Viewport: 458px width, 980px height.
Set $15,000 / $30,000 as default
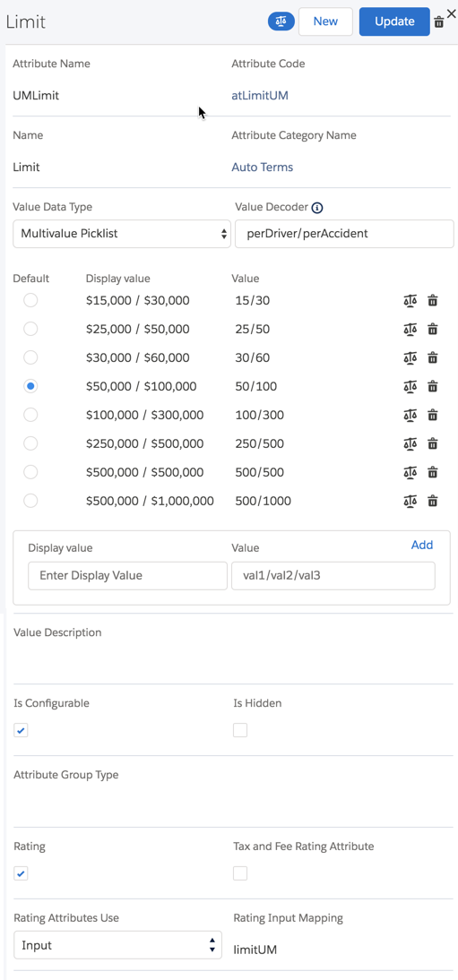(x=30, y=301)
